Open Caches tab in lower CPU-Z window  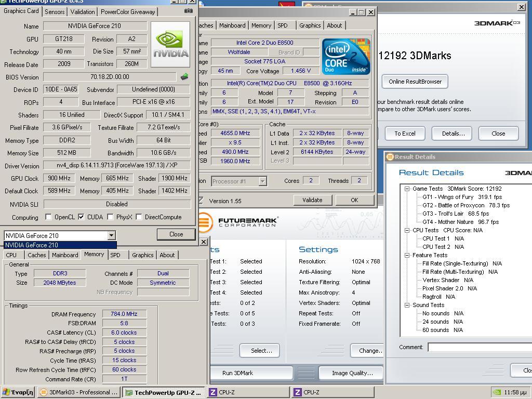click(x=37, y=255)
